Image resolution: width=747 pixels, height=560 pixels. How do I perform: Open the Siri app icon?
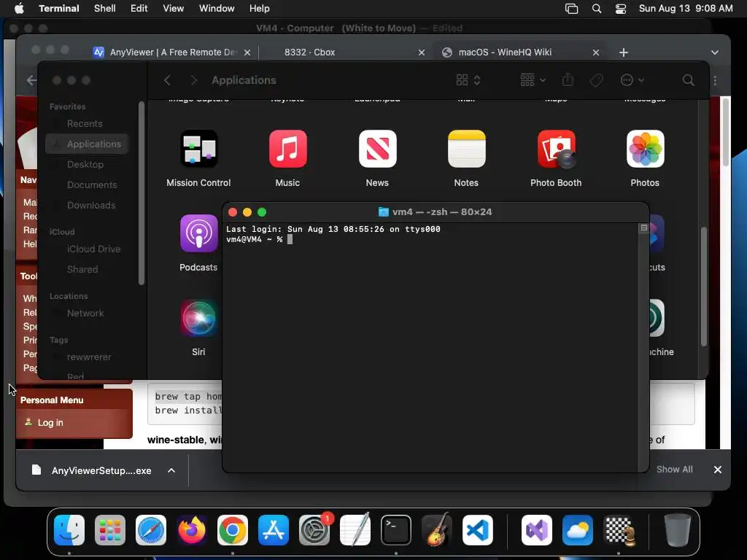click(198, 318)
